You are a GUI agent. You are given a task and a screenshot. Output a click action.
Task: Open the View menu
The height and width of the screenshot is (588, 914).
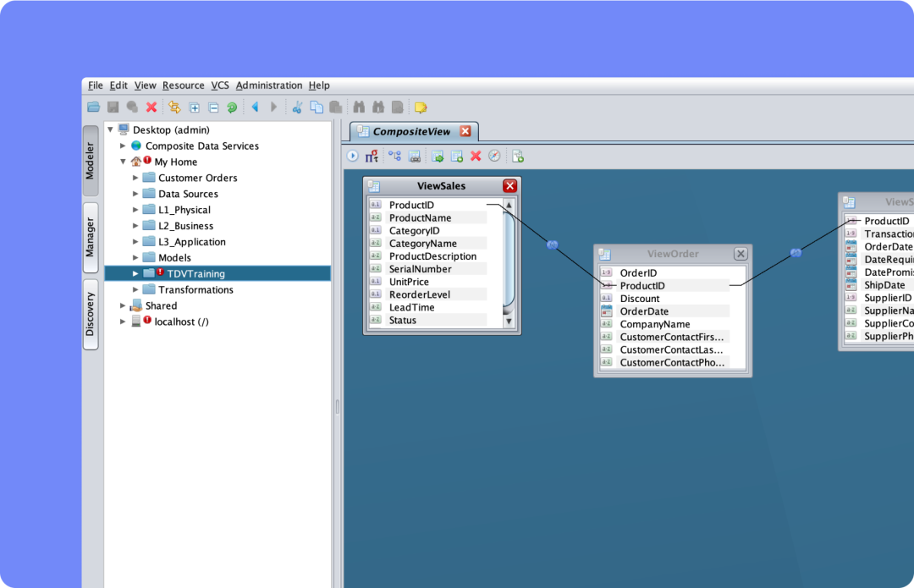(x=146, y=85)
